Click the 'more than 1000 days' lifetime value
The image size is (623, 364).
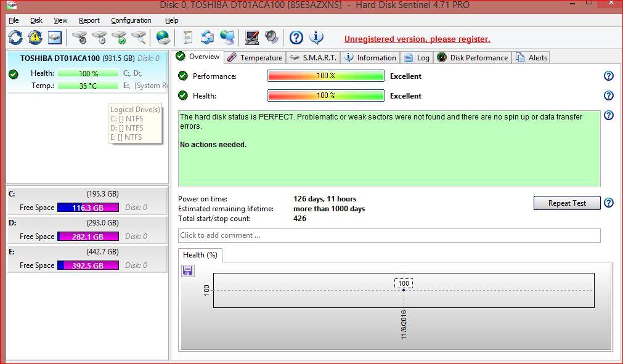pyautogui.click(x=329, y=209)
